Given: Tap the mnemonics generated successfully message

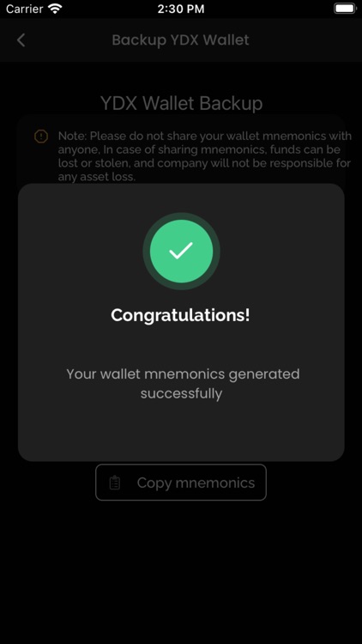Looking at the screenshot, I should 183,384.
